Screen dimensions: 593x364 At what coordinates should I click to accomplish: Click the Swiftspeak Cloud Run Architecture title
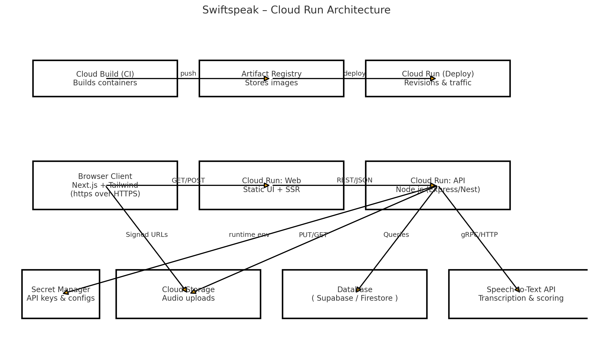point(296,10)
